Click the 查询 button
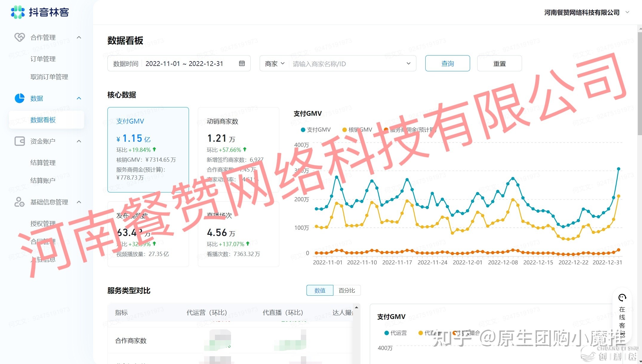642x364 pixels. (x=447, y=63)
